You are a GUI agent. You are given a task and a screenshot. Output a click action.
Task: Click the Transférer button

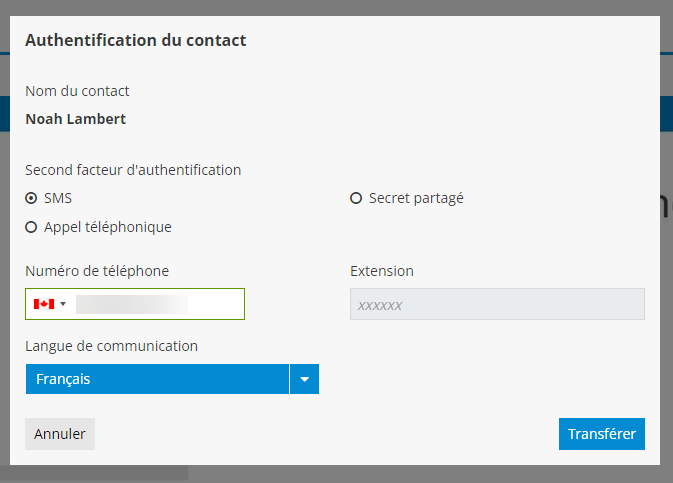602,434
